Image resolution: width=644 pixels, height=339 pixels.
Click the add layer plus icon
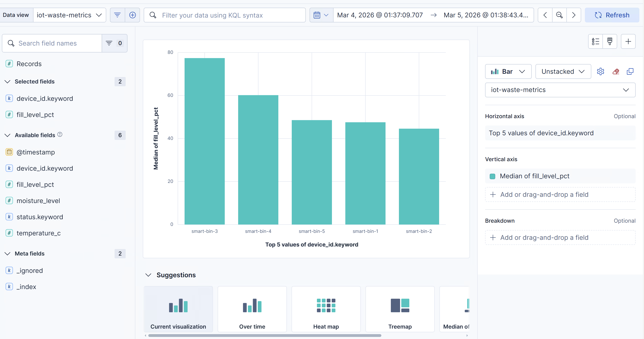pyautogui.click(x=628, y=42)
